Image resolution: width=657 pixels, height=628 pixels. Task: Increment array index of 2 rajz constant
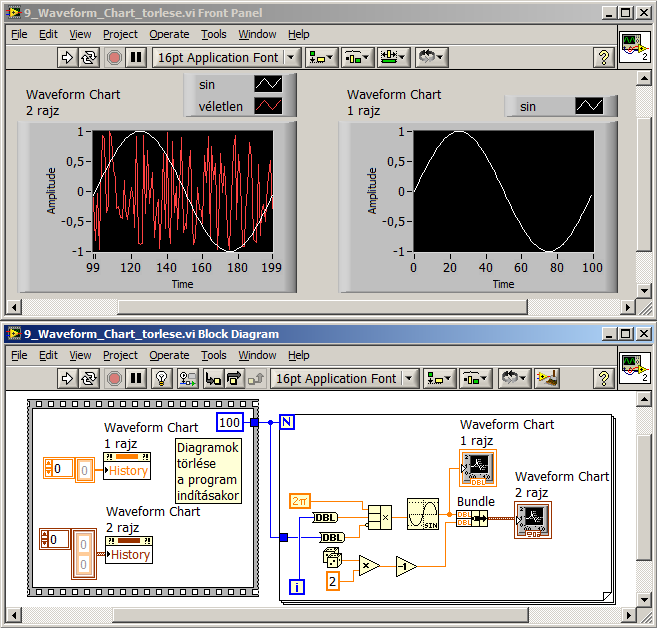[45, 535]
